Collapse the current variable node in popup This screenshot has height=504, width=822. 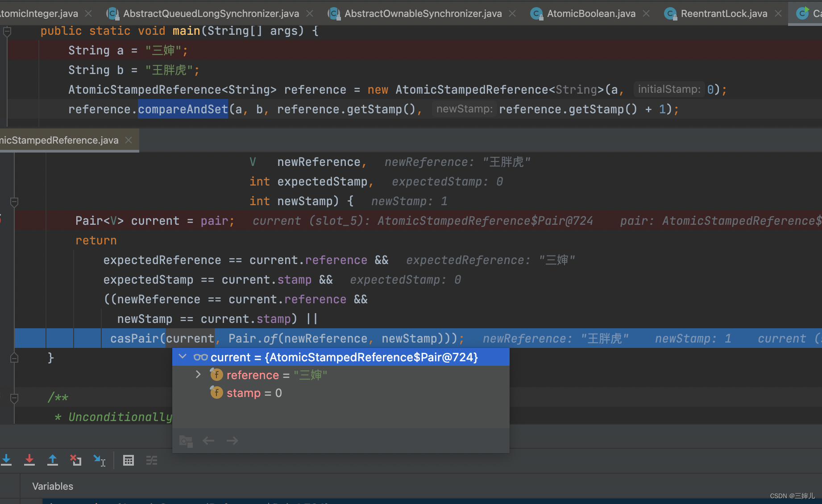183,357
